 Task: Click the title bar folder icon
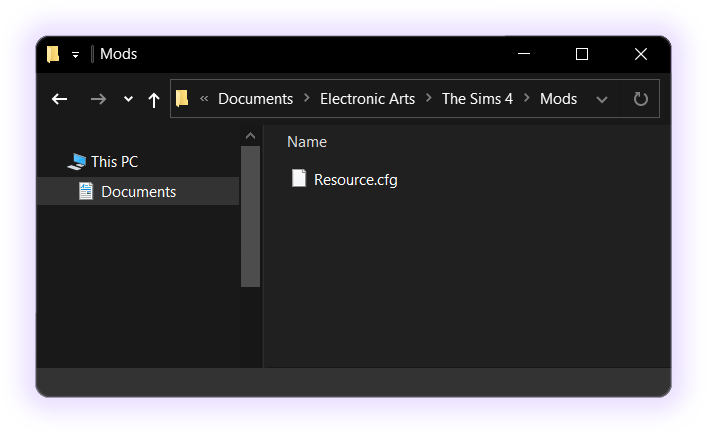click(53, 54)
